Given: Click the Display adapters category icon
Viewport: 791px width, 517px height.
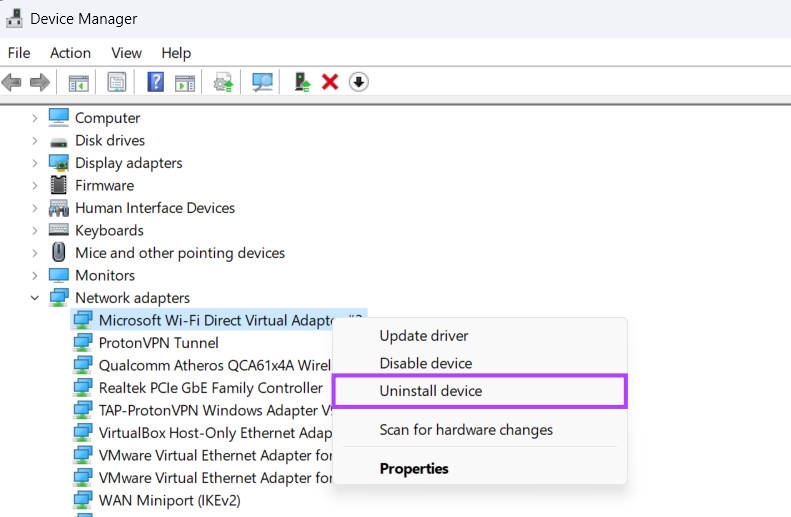Looking at the screenshot, I should tap(59, 162).
